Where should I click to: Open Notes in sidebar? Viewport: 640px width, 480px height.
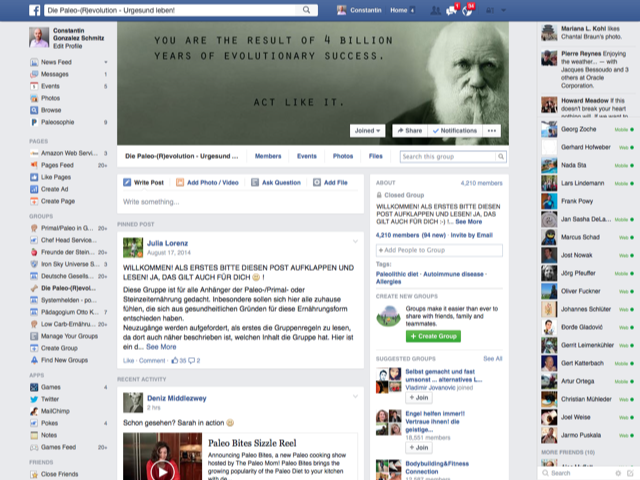pos(49,435)
